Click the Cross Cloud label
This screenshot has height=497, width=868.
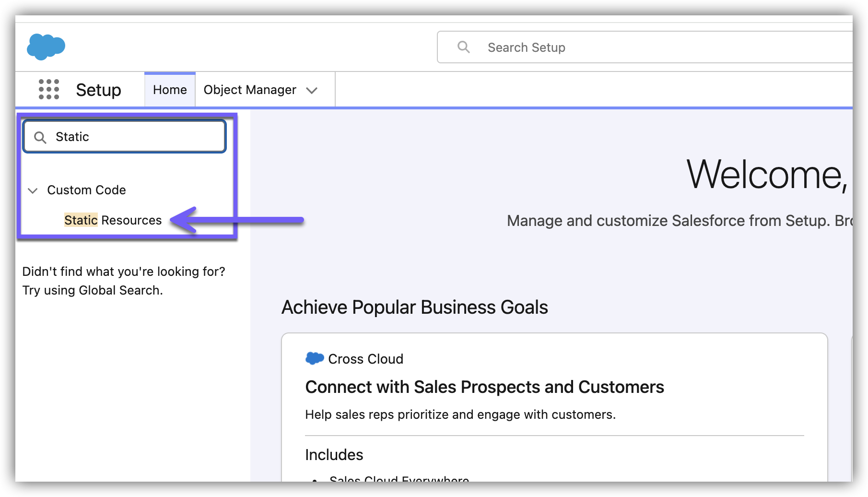click(365, 359)
